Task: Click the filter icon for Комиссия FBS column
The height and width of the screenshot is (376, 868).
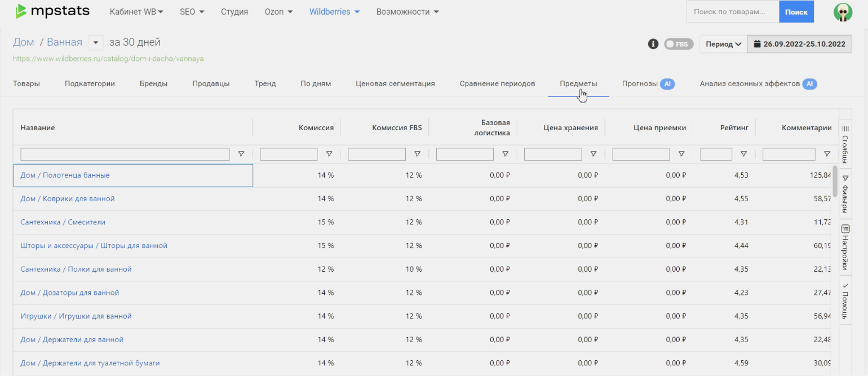Action: pos(417,154)
